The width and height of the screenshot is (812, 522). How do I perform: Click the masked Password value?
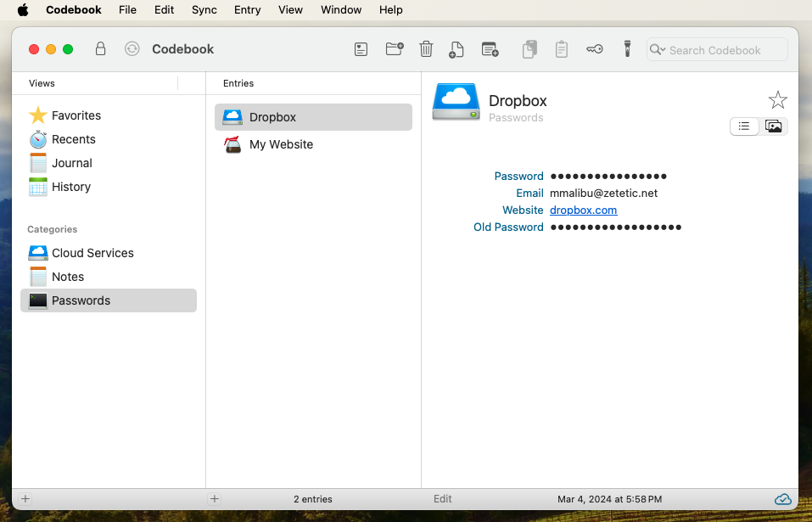click(608, 177)
